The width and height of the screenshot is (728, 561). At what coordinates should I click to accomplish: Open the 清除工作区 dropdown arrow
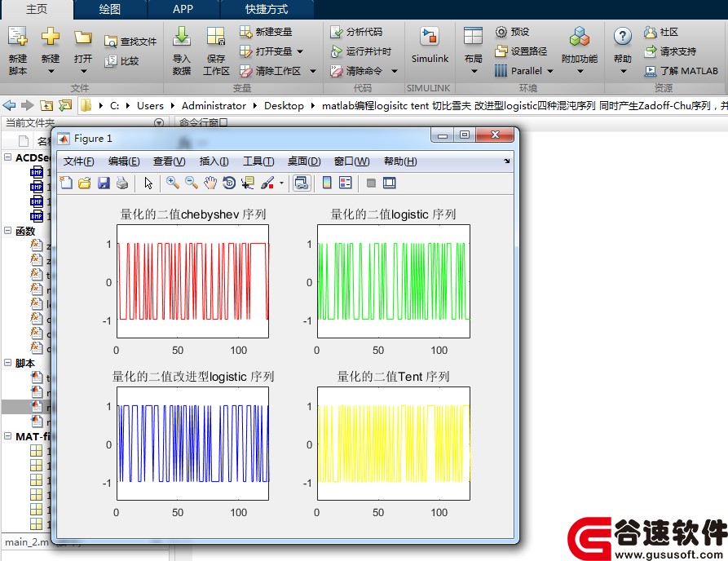pyautogui.click(x=313, y=71)
